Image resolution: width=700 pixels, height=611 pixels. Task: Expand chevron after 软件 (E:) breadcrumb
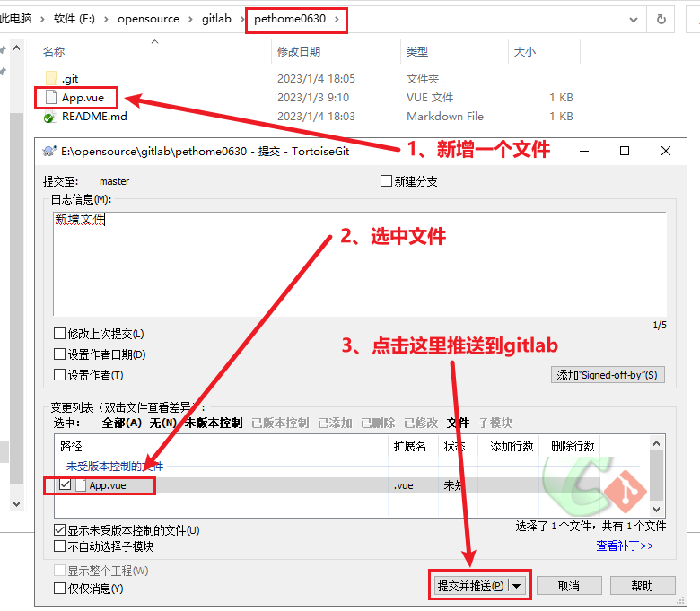[106, 19]
